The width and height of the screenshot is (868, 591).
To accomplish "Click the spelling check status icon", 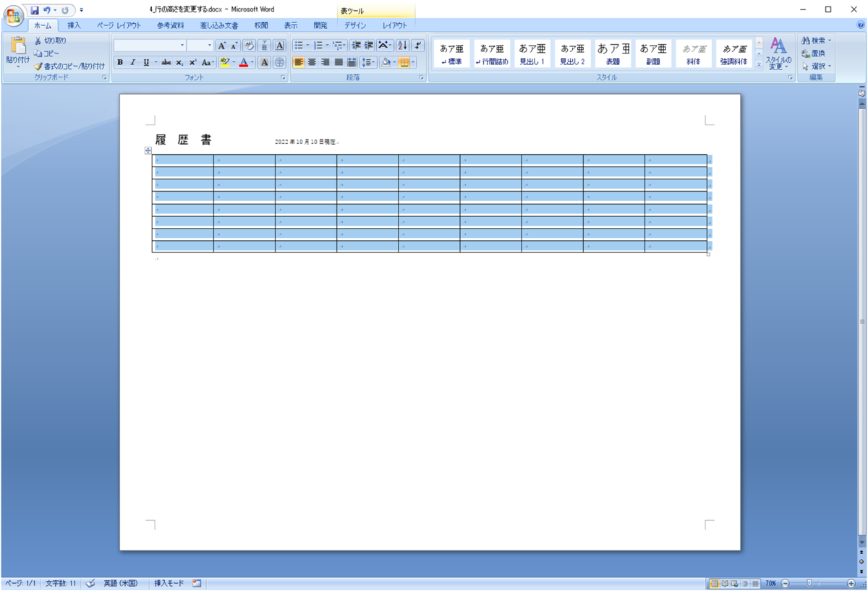I will (91, 583).
